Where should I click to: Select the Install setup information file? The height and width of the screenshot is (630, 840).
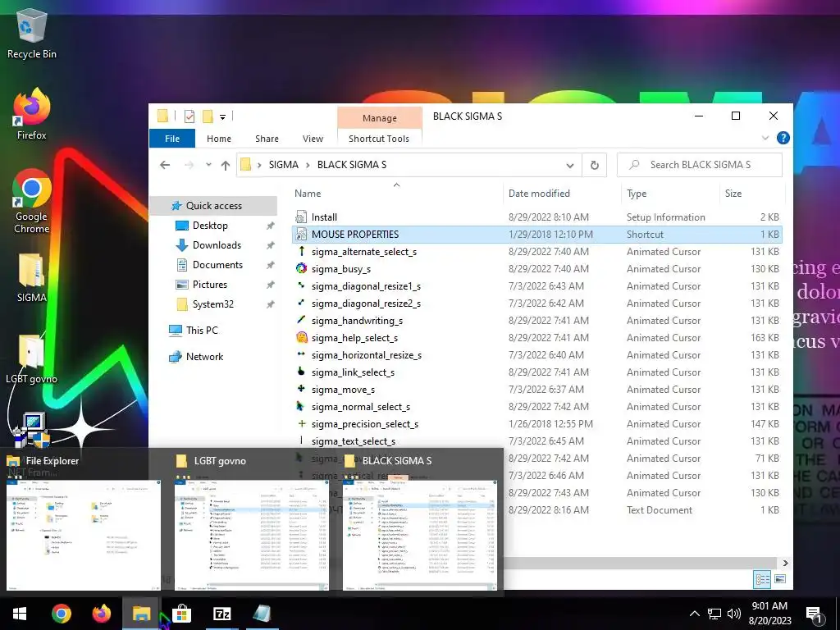tap(536, 217)
